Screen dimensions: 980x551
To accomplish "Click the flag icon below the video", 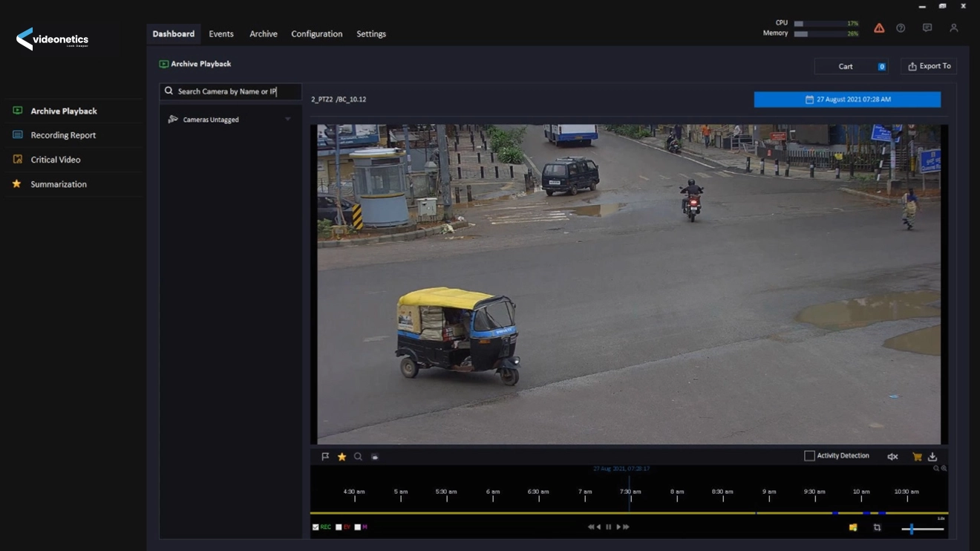I will [325, 457].
